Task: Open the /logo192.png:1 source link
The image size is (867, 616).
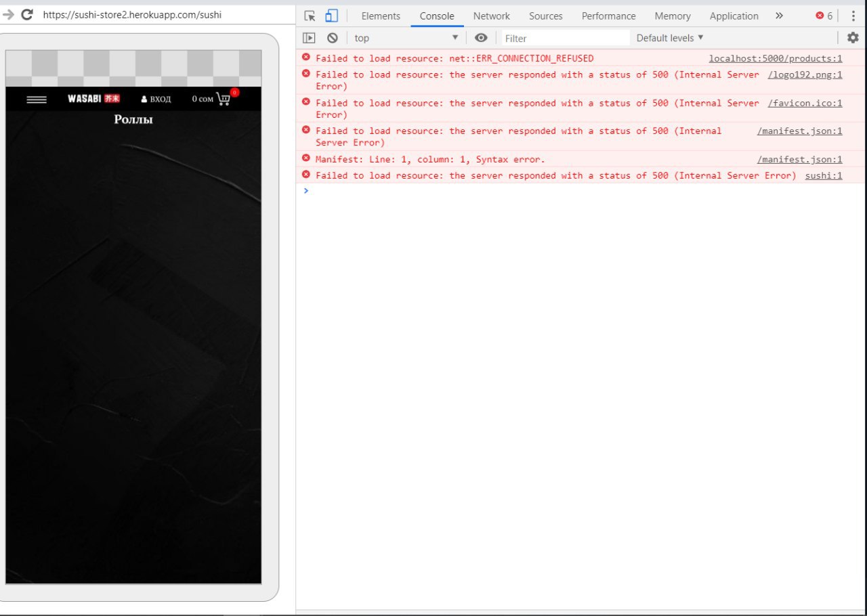Action: click(x=805, y=75)
